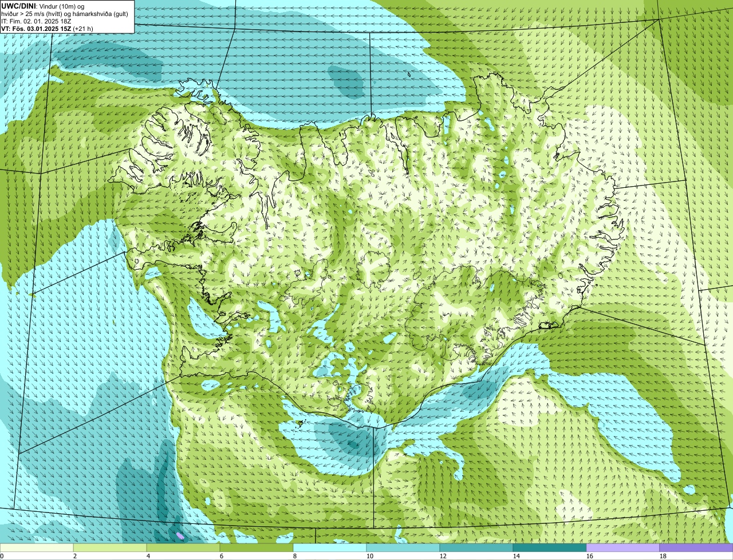The height and width of the screenshot is (560, 733).
Task: Click the "UWC/DINI: Vindur (10m) og" title line
Action: click(43, 6)
